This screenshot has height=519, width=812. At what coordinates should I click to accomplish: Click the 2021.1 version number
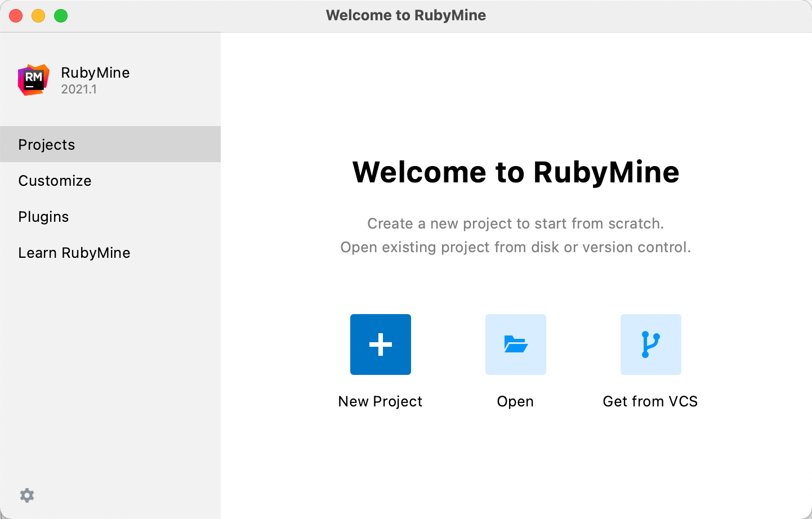79,89
